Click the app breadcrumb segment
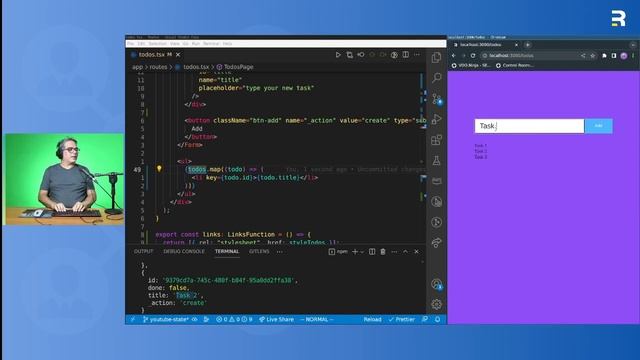Viewport: 640px width, 360px height. 137,67
